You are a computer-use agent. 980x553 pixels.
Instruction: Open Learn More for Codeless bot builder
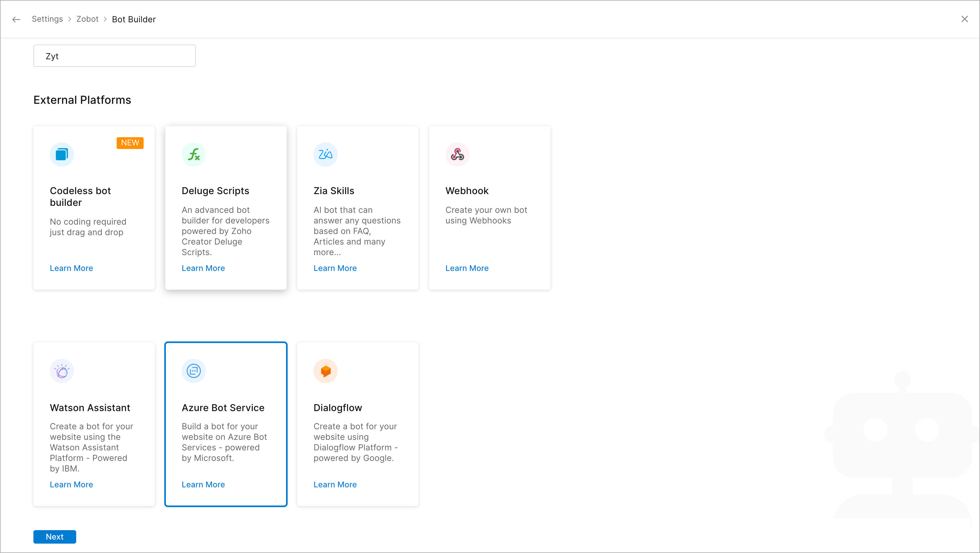click(x=71, y=268)
